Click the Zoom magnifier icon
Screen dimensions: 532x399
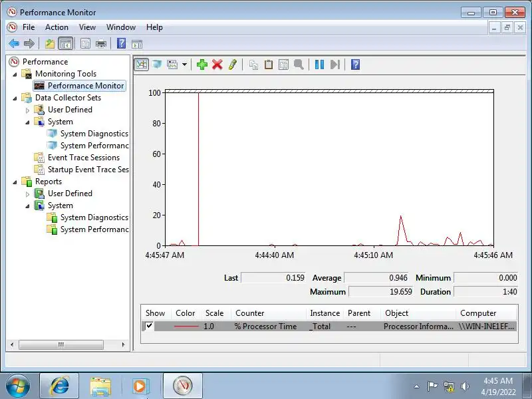click(x=299, y=64)
